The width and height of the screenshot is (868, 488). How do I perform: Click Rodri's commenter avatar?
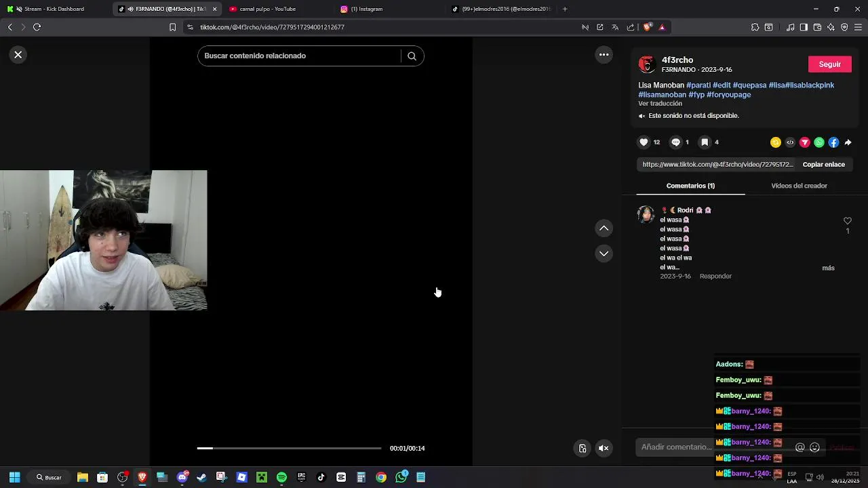point(646,215)
